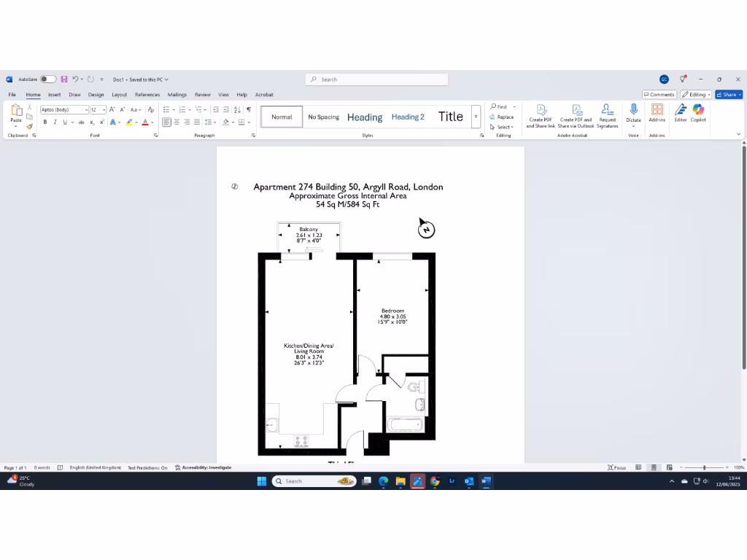Screen dimensions: 747x560
Task: Click the Comments button
Action: (659, 95)
